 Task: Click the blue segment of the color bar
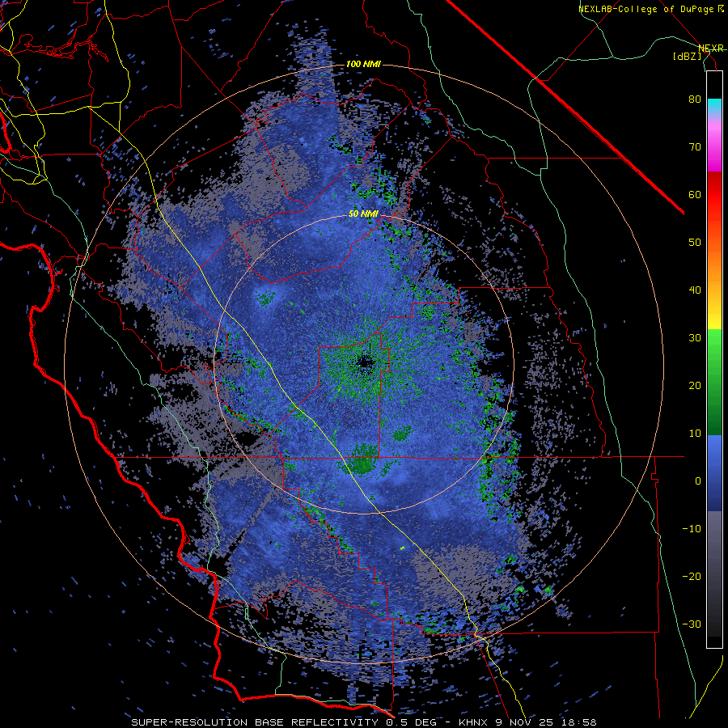pos(714,473)
